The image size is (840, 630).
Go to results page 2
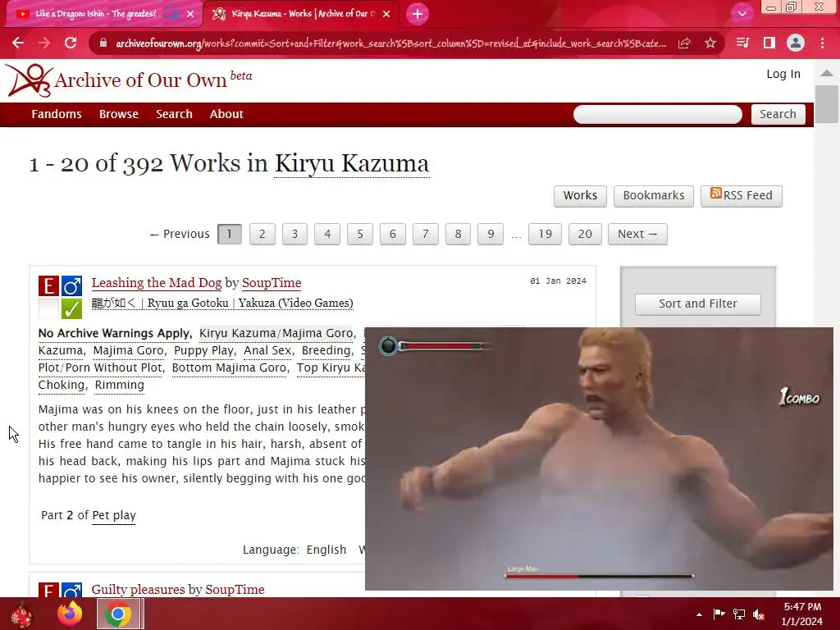[262, 234]
